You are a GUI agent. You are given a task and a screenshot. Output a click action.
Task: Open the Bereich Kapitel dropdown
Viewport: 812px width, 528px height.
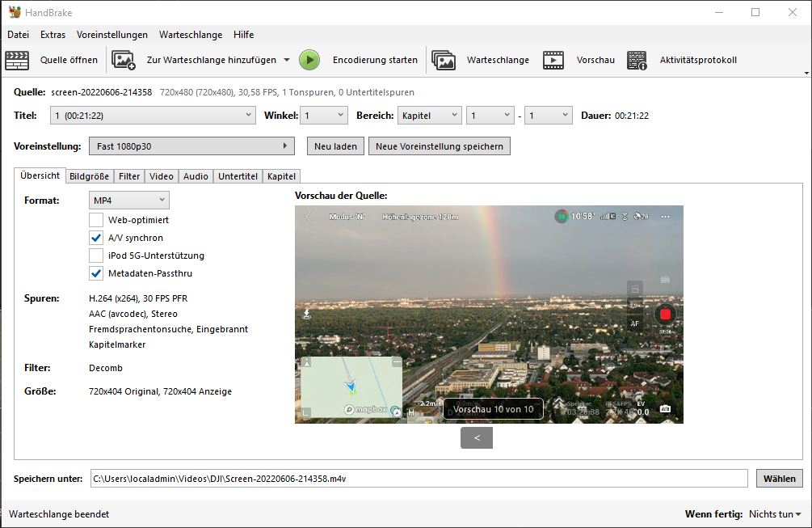coord(429,116)
